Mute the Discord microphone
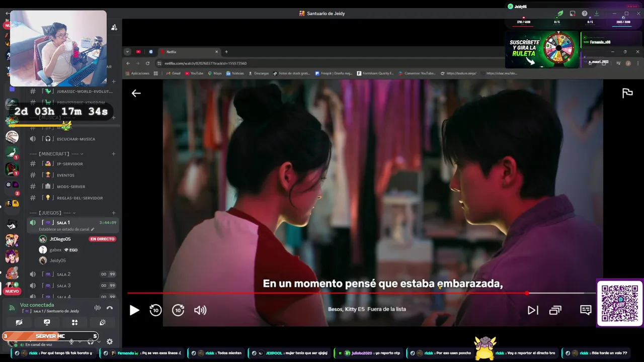644x362 pixels. 71,342
